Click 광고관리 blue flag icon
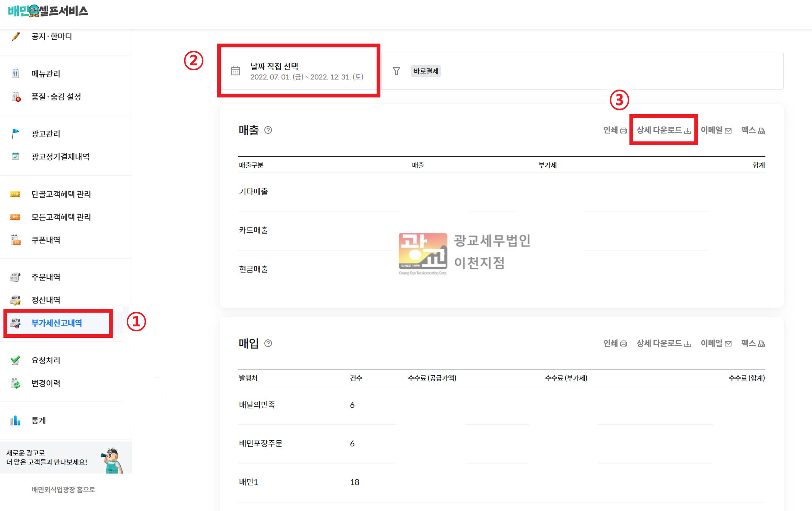The image size is (812, 511). pyautogui.click(x=15, y=134)
